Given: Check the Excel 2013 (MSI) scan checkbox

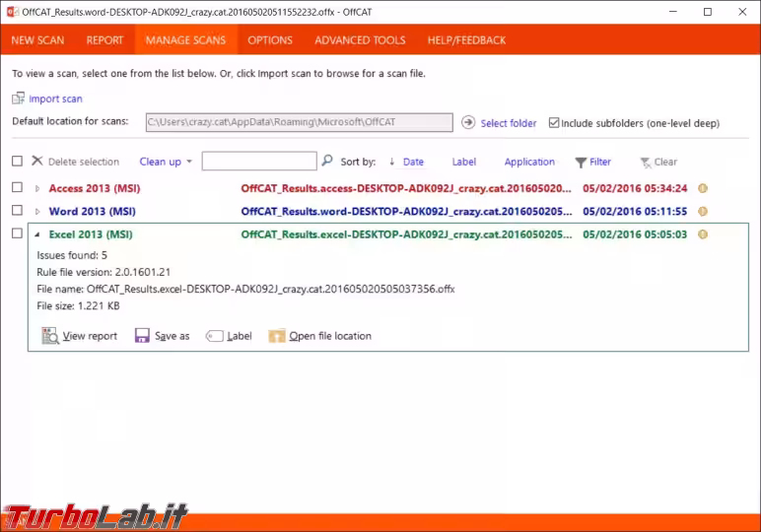Looking at the screenshot, I should (x=17, y=233).
